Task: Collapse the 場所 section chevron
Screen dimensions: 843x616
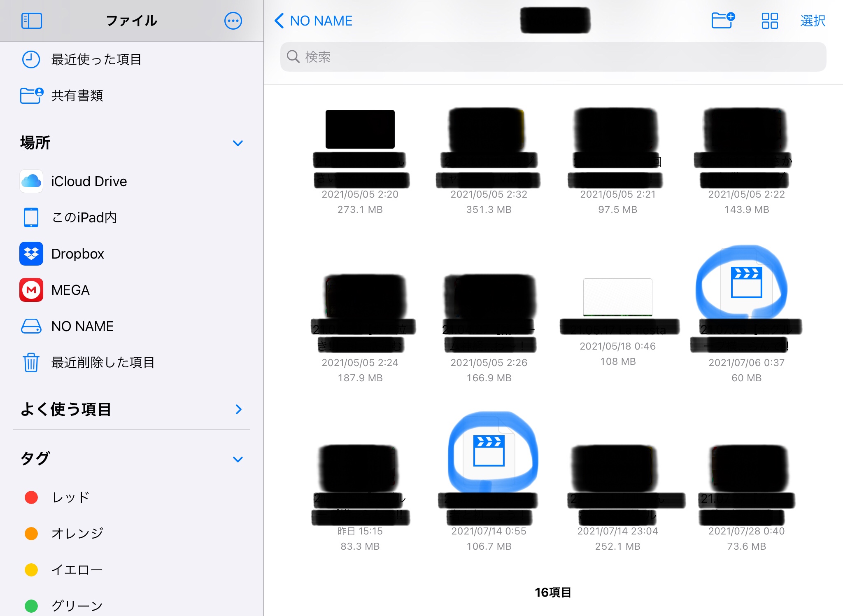Action: tap(238, 143)
